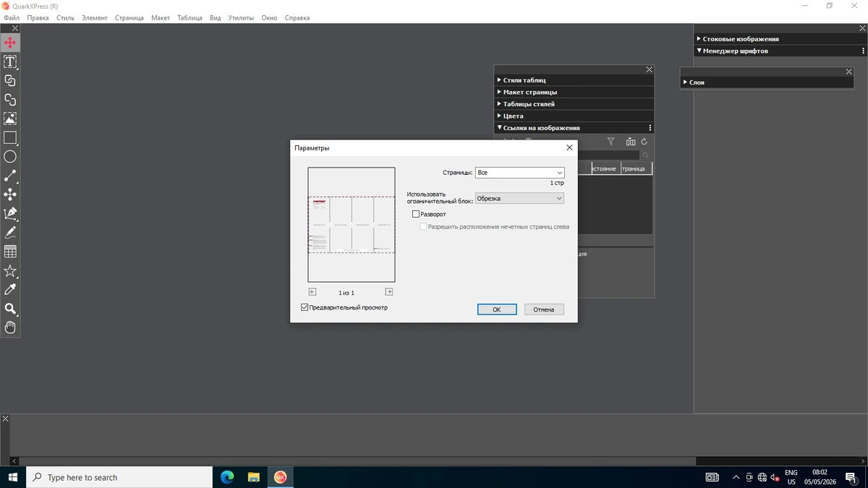Select the Rectangle Box tool
Viewport: 868px width, 488px height.
[x=10, y=137]
